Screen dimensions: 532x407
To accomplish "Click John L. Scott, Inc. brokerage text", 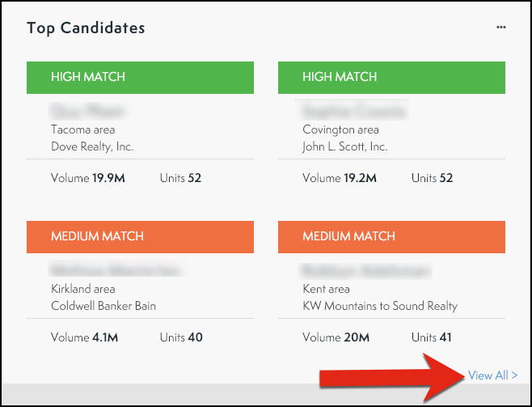I will (345, 147).
